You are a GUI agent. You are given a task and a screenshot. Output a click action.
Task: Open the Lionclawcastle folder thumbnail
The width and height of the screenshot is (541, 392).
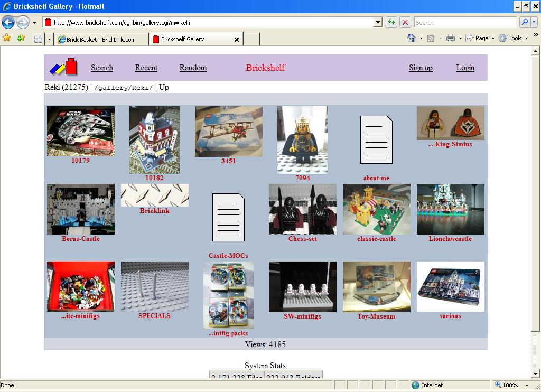[x=450, y=209]
